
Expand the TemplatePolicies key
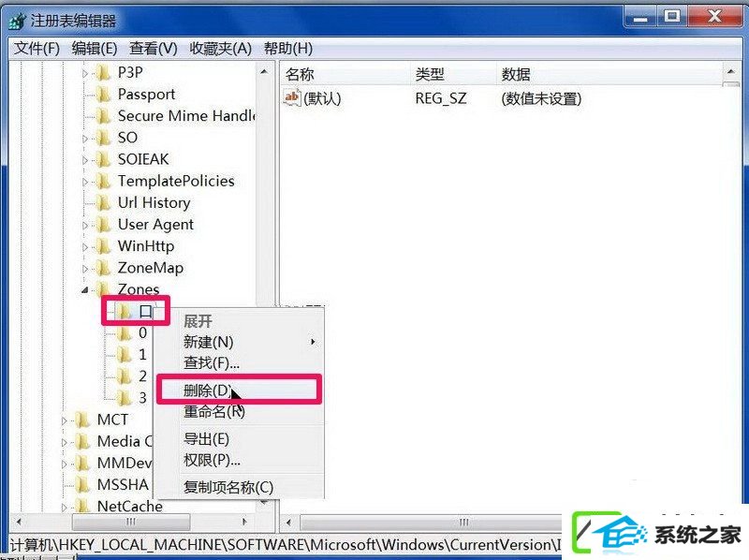[85, 182]
